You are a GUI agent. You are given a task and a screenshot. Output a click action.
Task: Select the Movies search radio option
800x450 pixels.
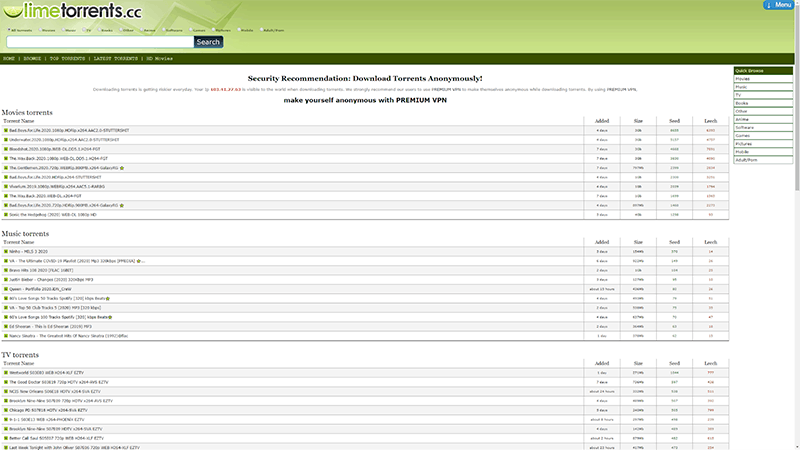point(40,30)
